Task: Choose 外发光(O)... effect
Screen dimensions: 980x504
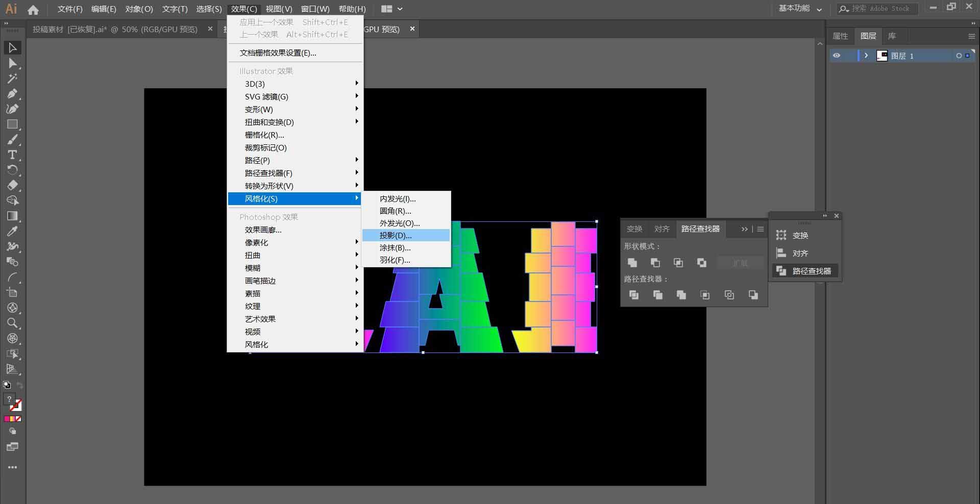Action: [406, 223]
